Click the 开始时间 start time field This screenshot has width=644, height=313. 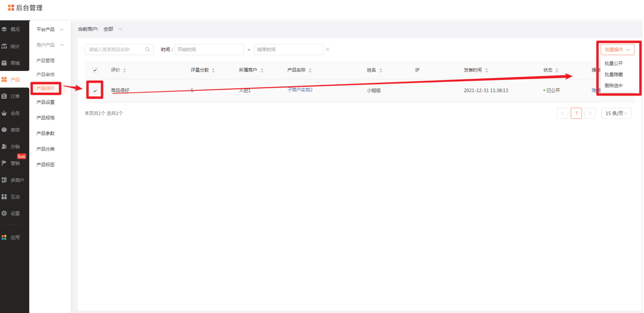(209, 49)
